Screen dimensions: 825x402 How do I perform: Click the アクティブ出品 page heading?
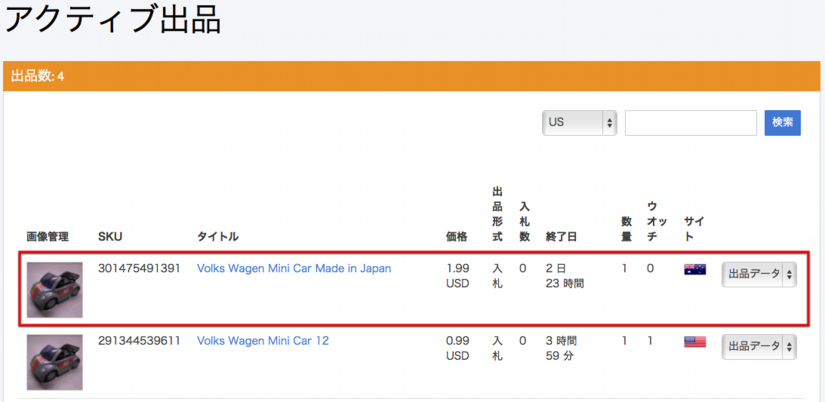(x=112, y=20)
